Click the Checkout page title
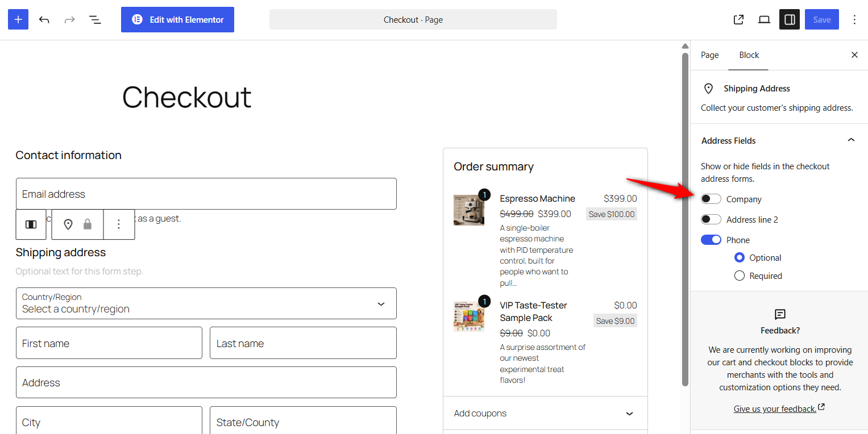The width and height of the screenshot is (868, 434). pos(187,97)
